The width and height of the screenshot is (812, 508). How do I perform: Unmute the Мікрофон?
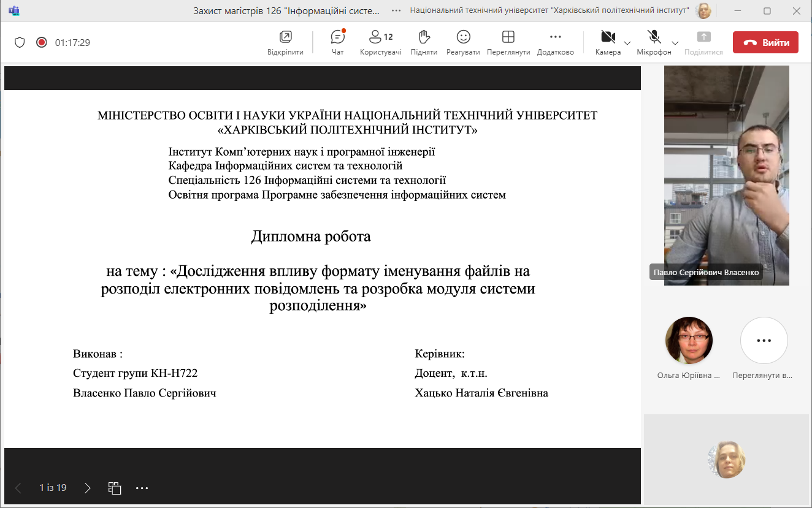654,42
